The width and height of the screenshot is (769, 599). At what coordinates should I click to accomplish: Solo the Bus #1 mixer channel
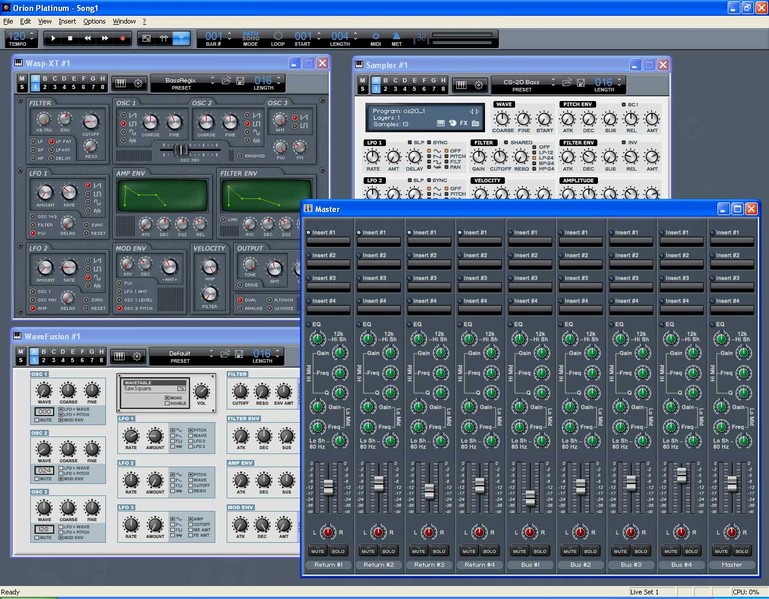coord(539,550)
